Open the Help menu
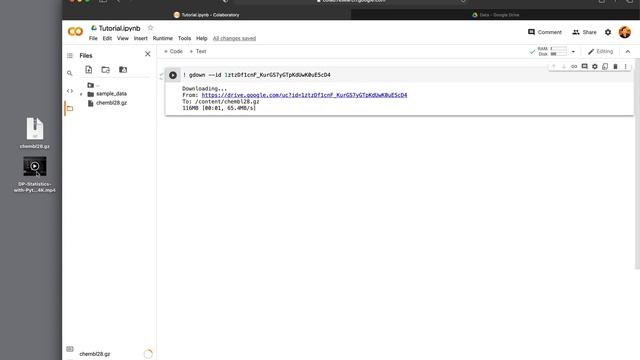This screenshot has width=640, height=360. click(x=202, y=38)
